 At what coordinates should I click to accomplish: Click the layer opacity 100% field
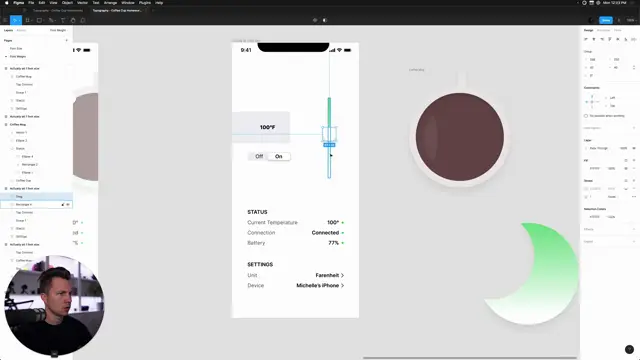623,148
